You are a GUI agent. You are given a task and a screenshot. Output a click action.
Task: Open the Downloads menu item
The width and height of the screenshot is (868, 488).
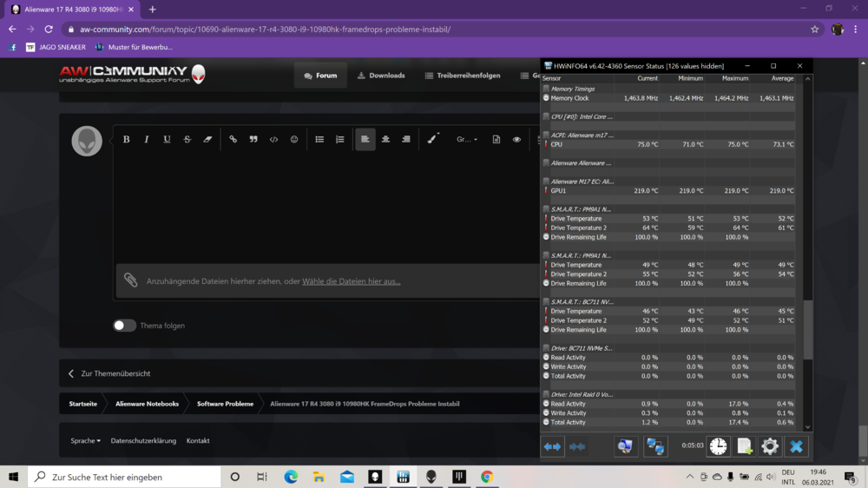[x=381, y=76]
